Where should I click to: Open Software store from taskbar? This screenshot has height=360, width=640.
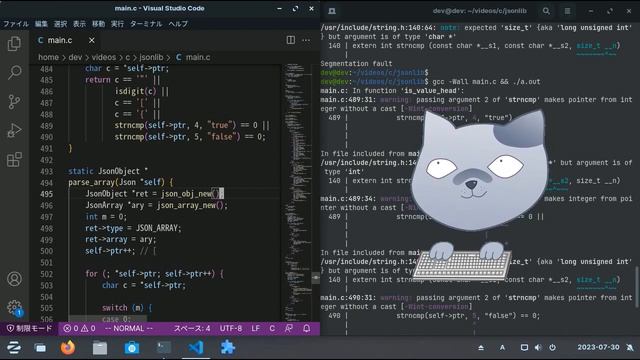tap(131, 348)
